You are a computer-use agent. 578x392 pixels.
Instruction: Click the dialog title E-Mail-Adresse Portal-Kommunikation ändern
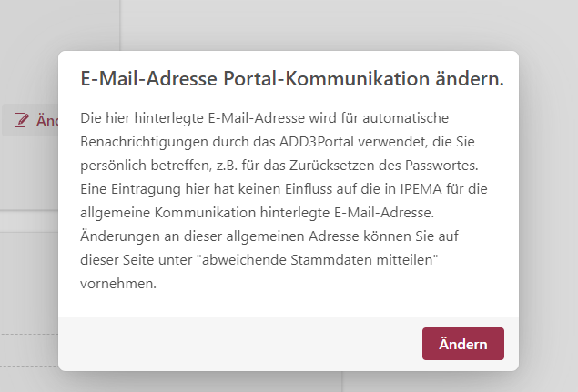[x=292, y=79]
